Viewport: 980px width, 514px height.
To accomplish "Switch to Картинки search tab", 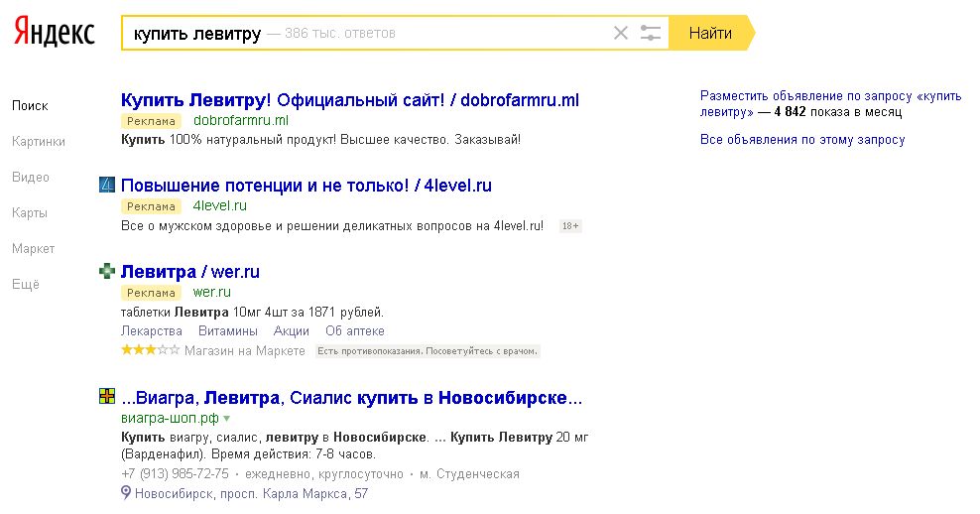I will (x=39, y=142).
